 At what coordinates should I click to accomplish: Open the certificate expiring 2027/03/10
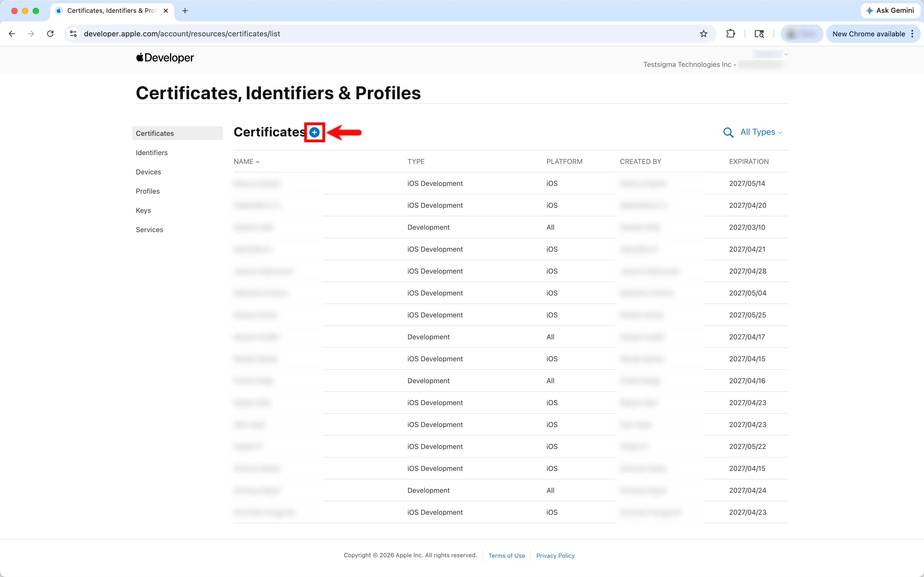(x=510, y=227)
